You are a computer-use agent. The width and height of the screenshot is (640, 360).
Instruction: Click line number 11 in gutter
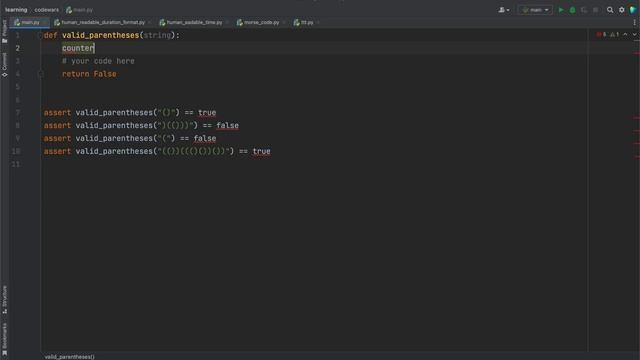[x=16, y=164]
